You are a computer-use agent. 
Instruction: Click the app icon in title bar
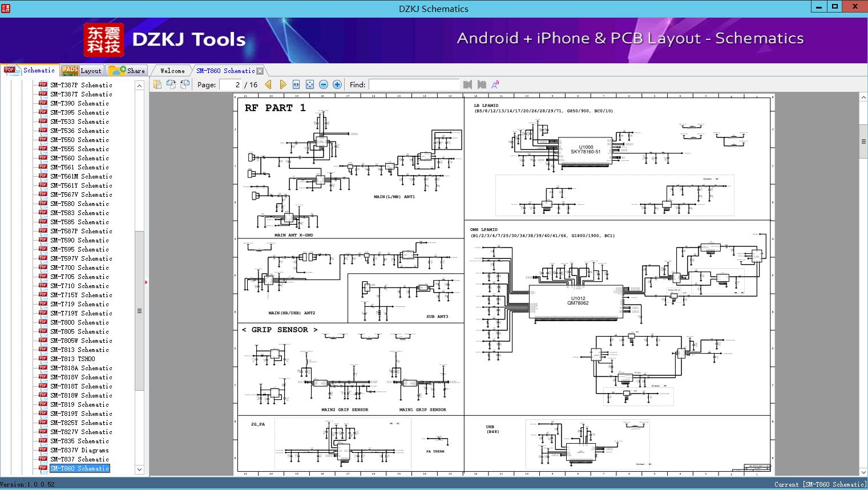pyautogui.click(x=6, y=9)
